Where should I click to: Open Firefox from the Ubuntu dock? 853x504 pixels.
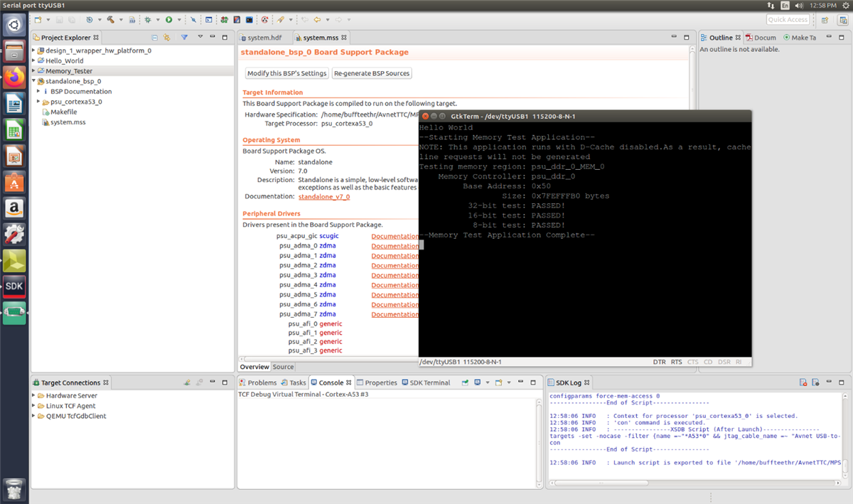[14, 76]
